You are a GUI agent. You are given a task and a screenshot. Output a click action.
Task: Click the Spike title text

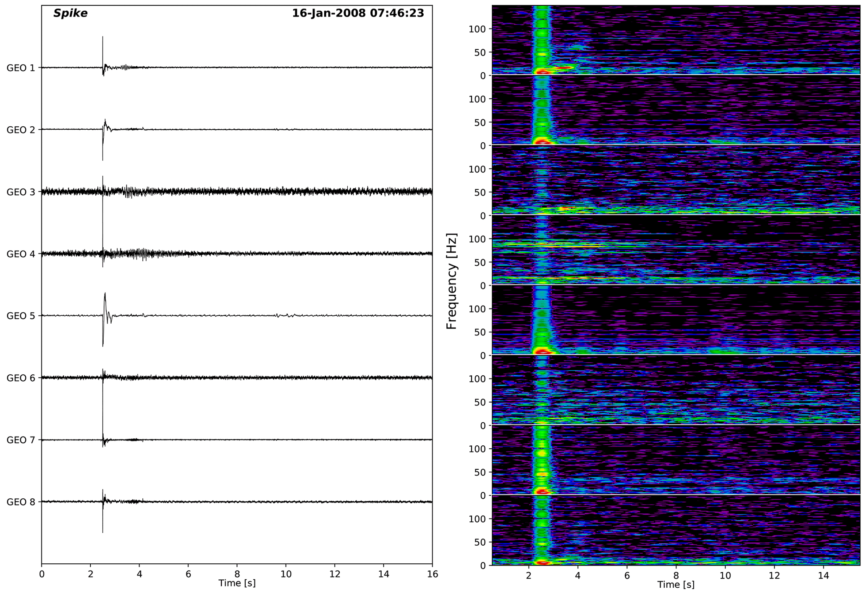(x=70, y=13)
